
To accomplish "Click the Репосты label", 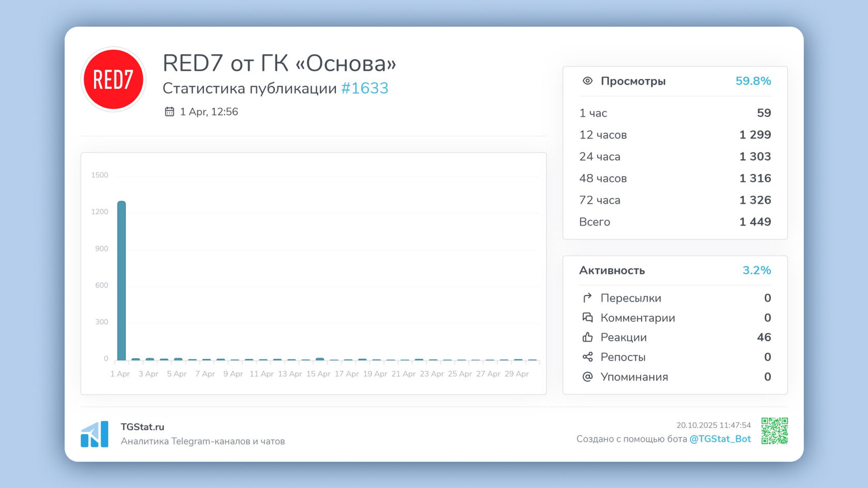I will (x=623, y=357).
